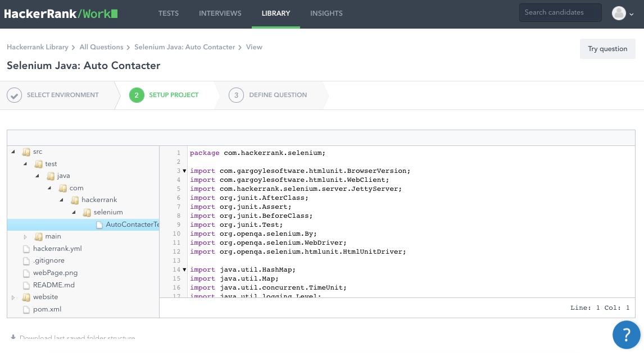Switch to Setup Project step
The width and height of the screenshot is (644, 353).
174,95
